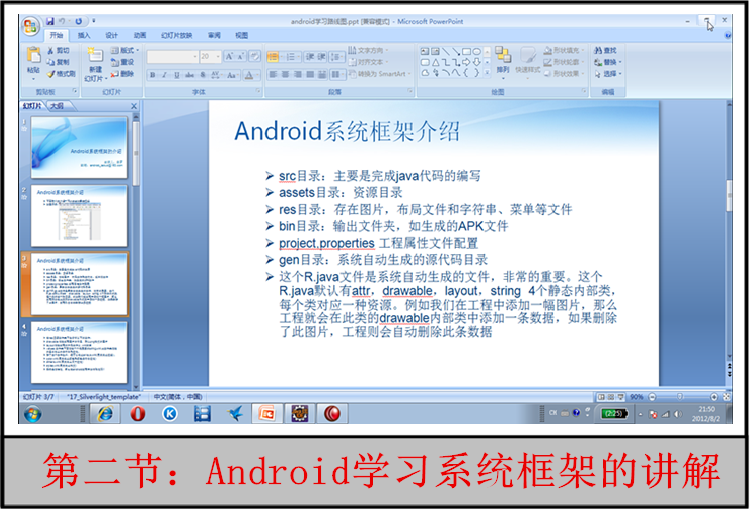The width and height of the screenshot is (750, 510).
Task: Select slide 4 thumbnail
Action: tap(79, 352)
